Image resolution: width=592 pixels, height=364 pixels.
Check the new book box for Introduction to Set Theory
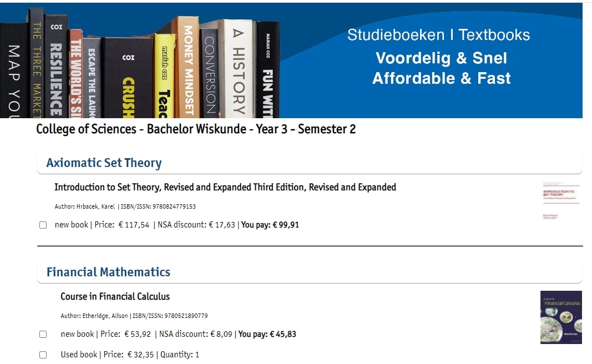click(x=43, y=225)
